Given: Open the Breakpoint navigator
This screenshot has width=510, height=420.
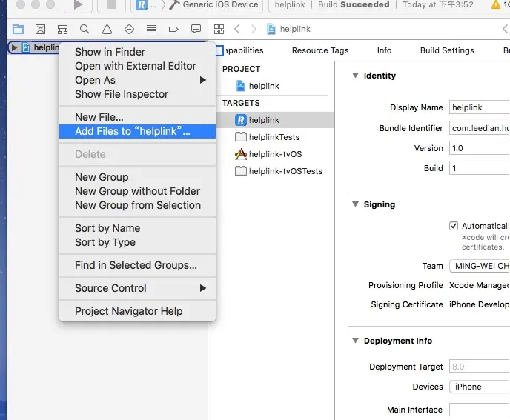Looking at the screenshot, I should [x=173, y=29].
